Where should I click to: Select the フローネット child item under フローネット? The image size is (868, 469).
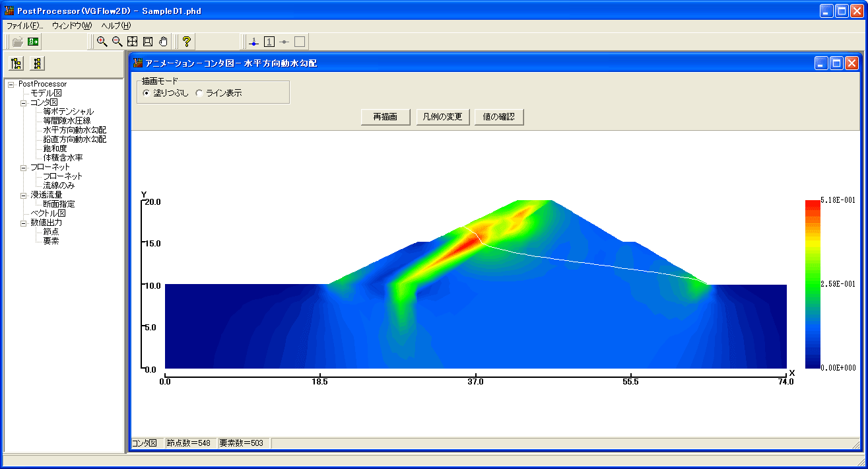[x=63, y=176]
